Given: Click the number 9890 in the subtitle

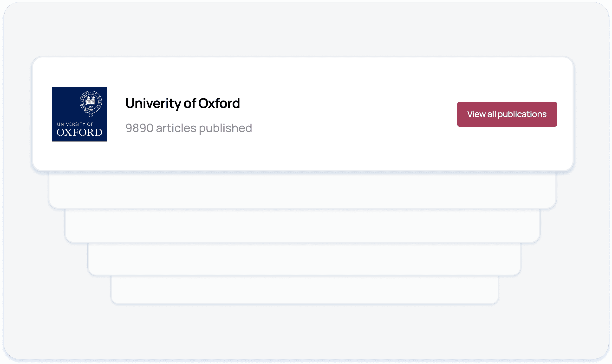Looking at the screenshot, I should click(139, 128).
